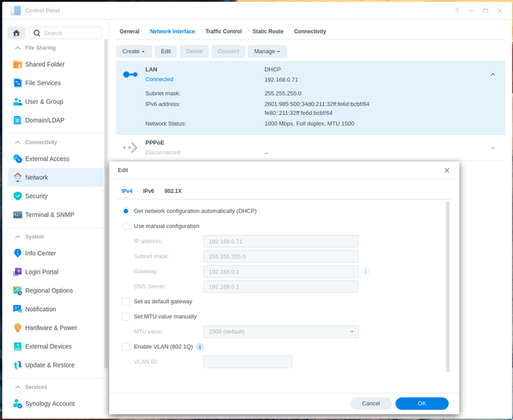Screen dimensions: 513x420
Task: Click the Delete toolbar button
Action: coord(194,51)
